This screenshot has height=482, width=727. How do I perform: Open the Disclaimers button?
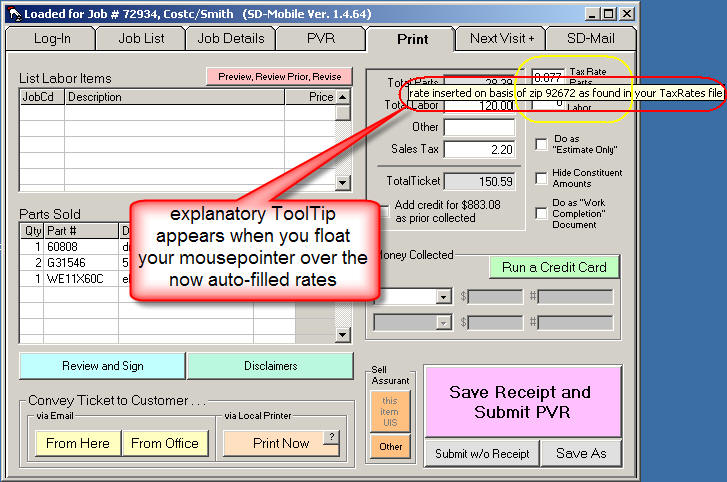point(270,366)
